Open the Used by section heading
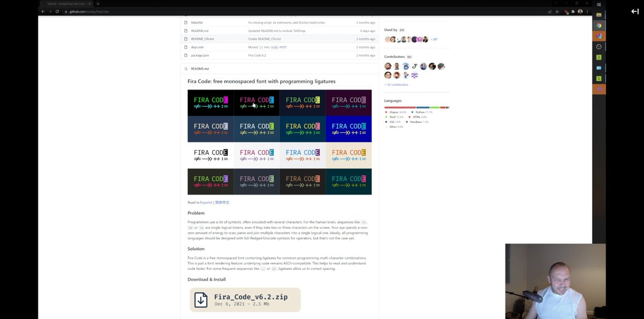Viewport: 644px width, 319px height. (391, 30)
